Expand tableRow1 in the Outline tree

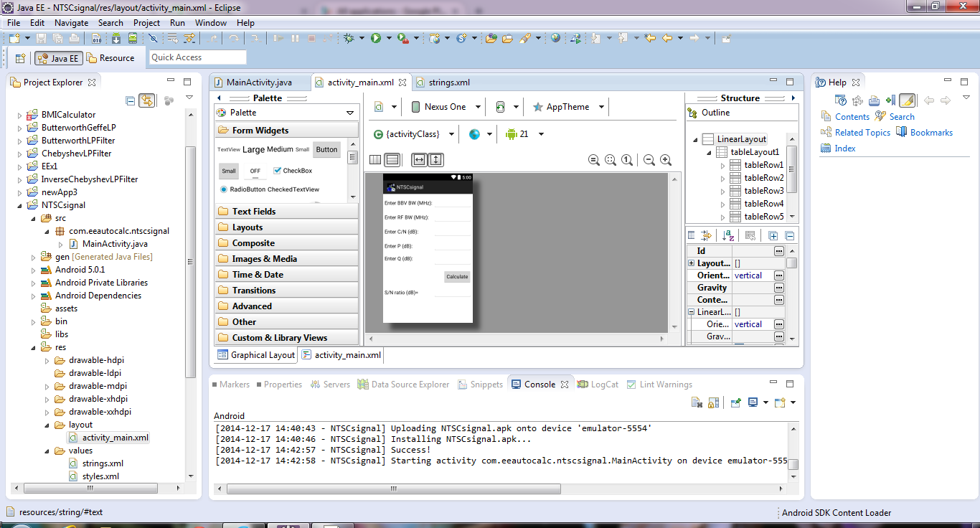point(723,166)
